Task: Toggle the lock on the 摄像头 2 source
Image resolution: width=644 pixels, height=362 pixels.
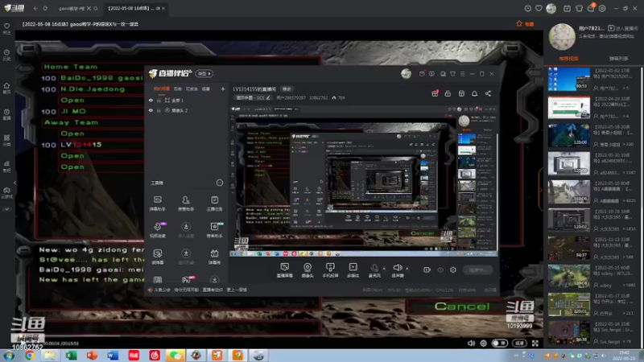Action: (x=159, y=110)
